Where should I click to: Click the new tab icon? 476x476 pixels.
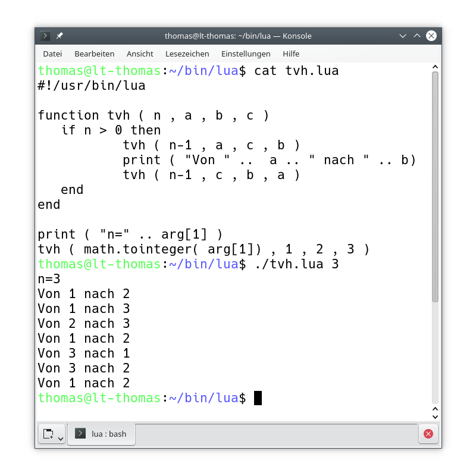[x=49, y=434]
